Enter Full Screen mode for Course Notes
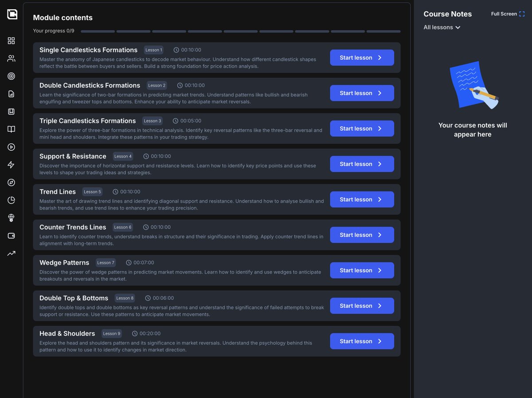Image resolution: width=532 pixels, height=398 pixels. click(507, 14)
